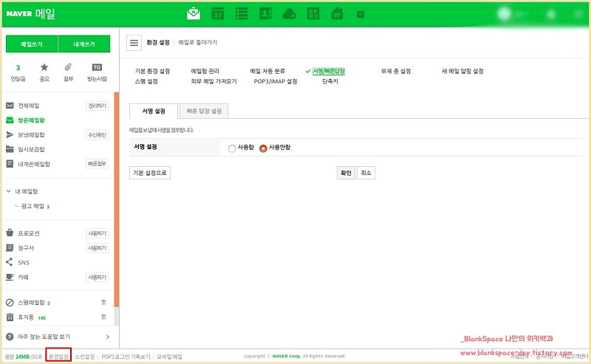This screenshot has height=364, width=591.
Task: Select the 사용안함 radio button
Action: pyautogui.click(x=263, y=148)
